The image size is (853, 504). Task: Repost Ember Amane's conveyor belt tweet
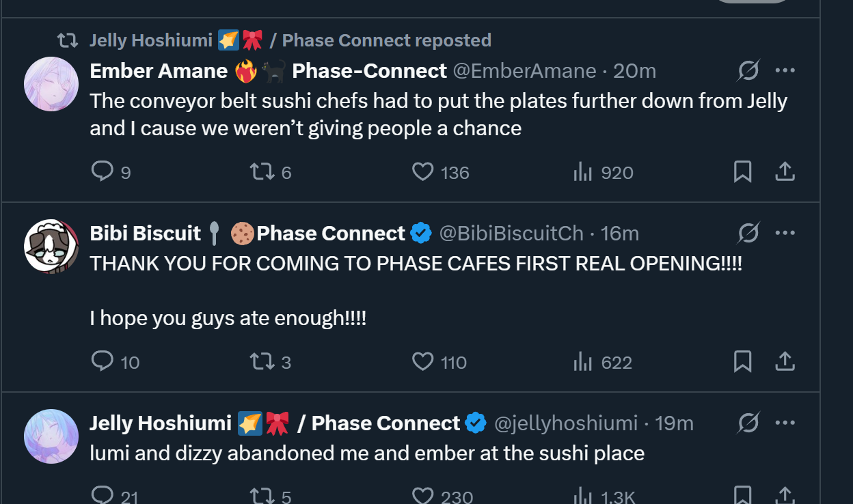tap(261, 171)
